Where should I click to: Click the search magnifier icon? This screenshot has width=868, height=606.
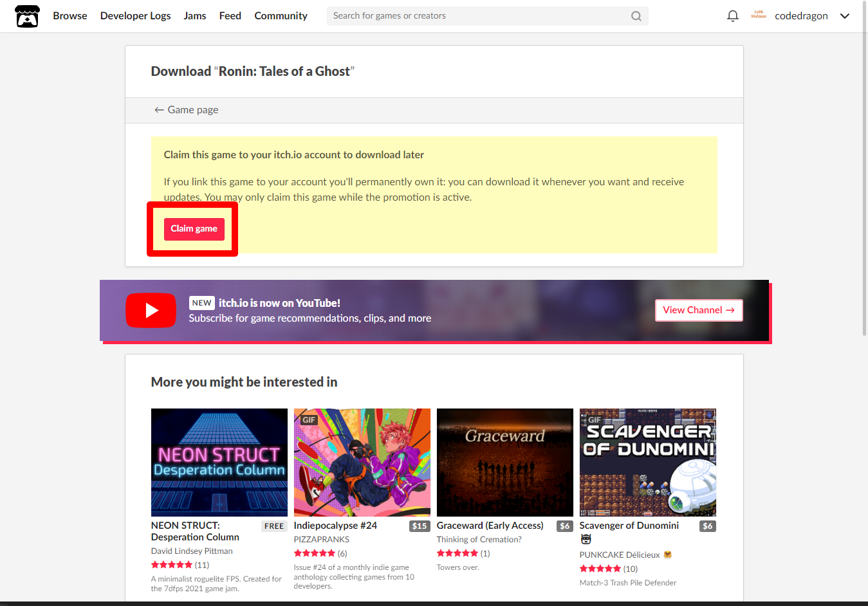point(636,16)
